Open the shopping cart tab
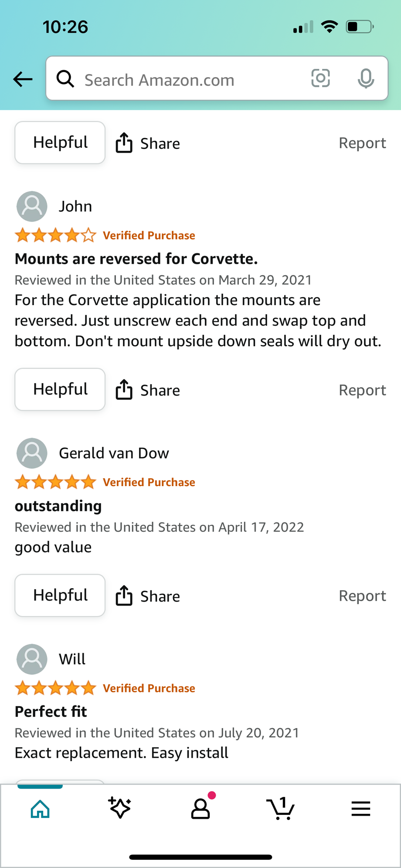The height and width of the screenshot is (868, 401). [280, 809]
